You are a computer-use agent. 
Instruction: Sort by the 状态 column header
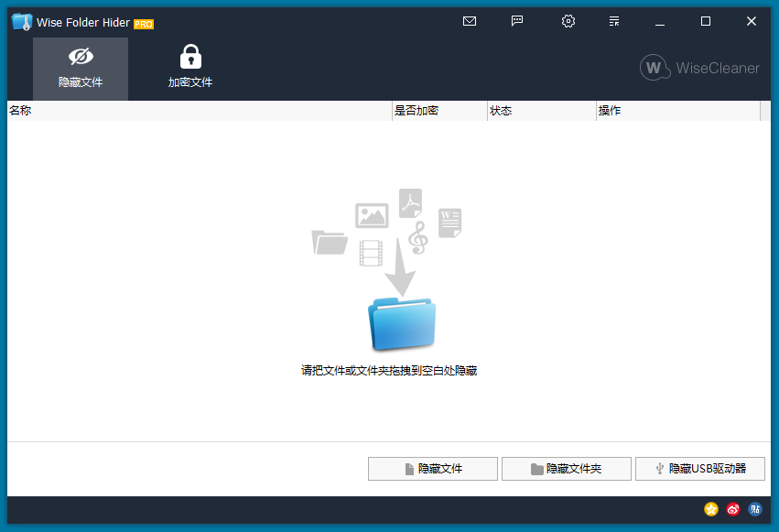click(541, 111)
